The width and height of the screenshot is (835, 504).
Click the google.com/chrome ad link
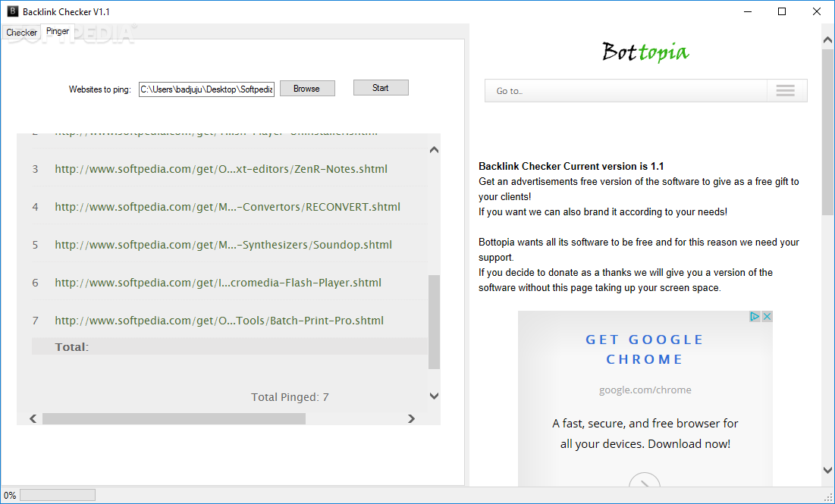[x=645, y=390]
